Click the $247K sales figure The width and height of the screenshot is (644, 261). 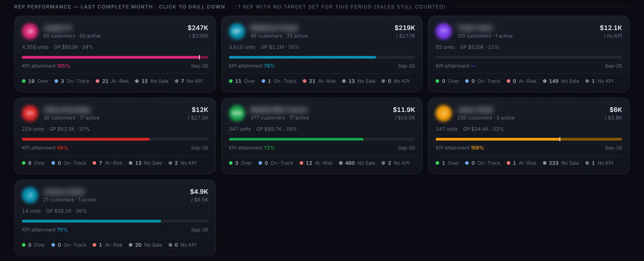click(198, 28)
